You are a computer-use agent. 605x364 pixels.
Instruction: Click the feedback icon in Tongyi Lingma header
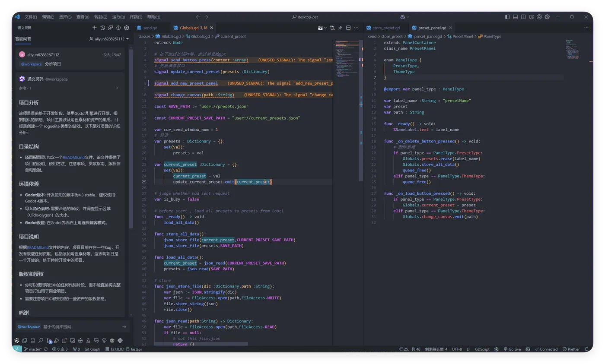[x=111, y=28]
